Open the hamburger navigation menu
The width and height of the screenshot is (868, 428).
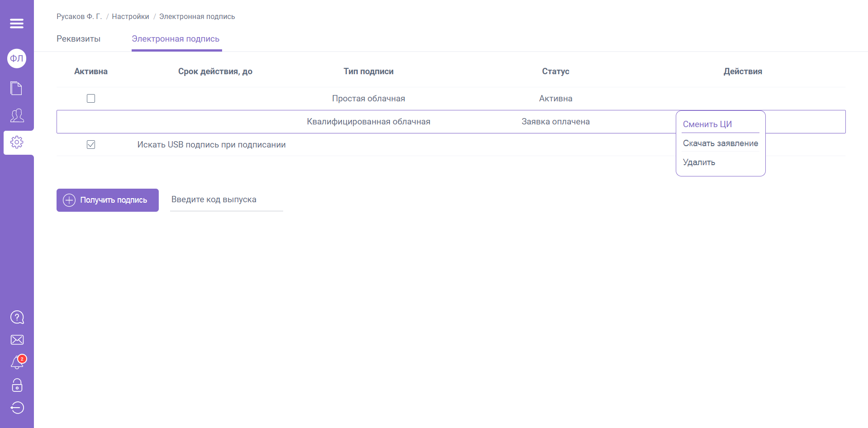17,24
